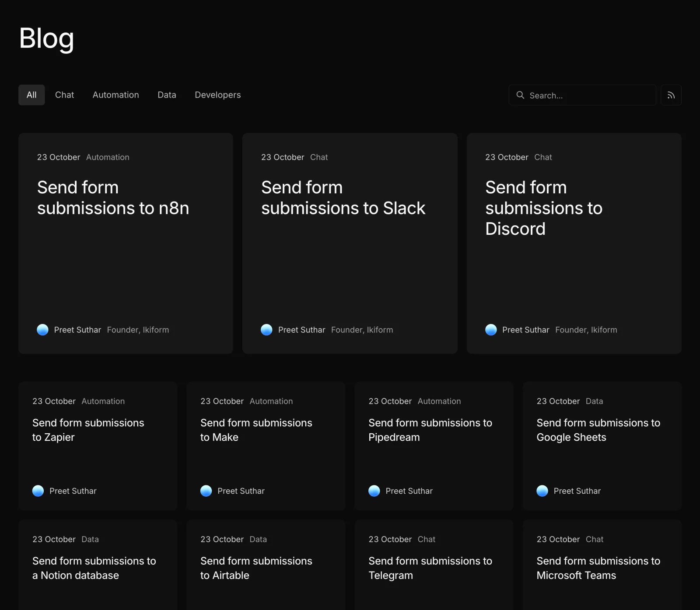Image resolution: width=700 pixels, height=610 pixels.
Task: Read "Send form submissions to Pipedream" article
Action: click(x=430, y=430)
